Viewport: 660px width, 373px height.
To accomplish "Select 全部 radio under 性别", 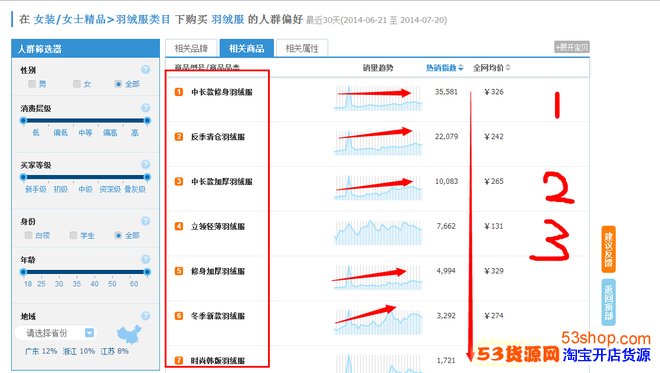I will (118, 84).
